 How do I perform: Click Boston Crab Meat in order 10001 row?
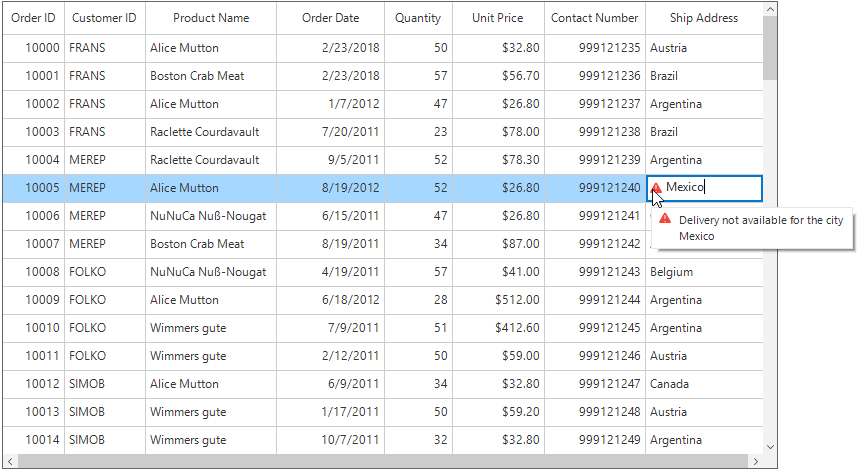click(x=211, y=76)
